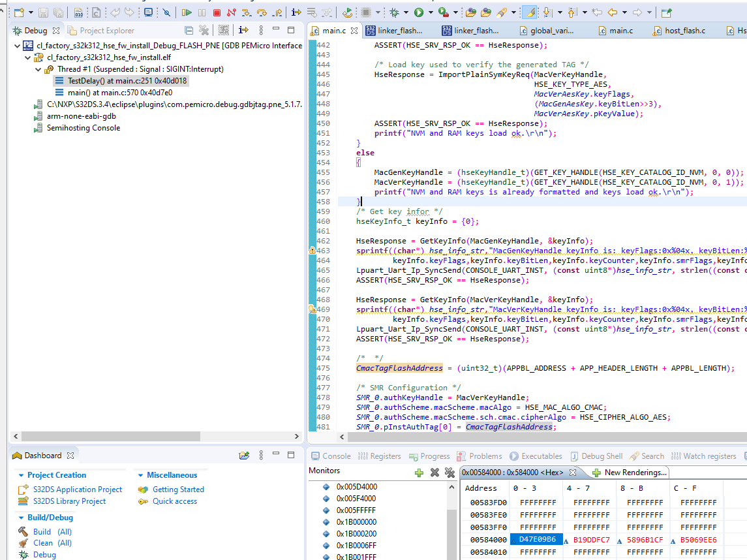The width and height of the screenshot is (747, 560).
Task: Click the S32DS Application Project link
Action: [x=78, y=490]
